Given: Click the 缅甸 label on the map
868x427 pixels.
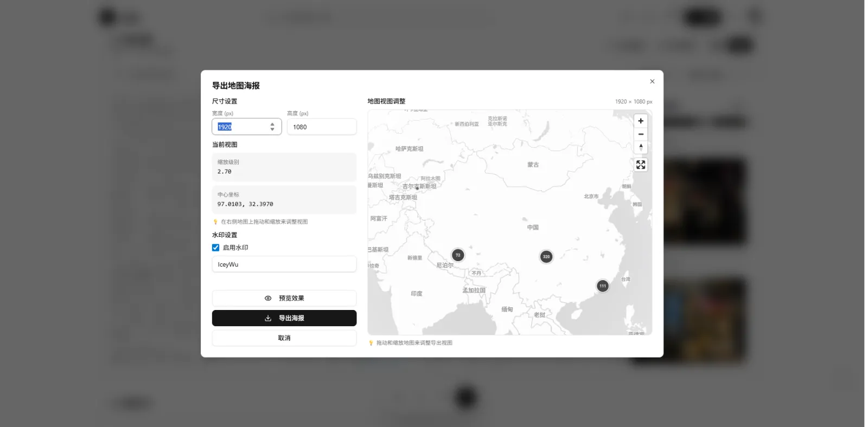Looking at the screenshot, I should pyautogui.click(x=507, y=309).
